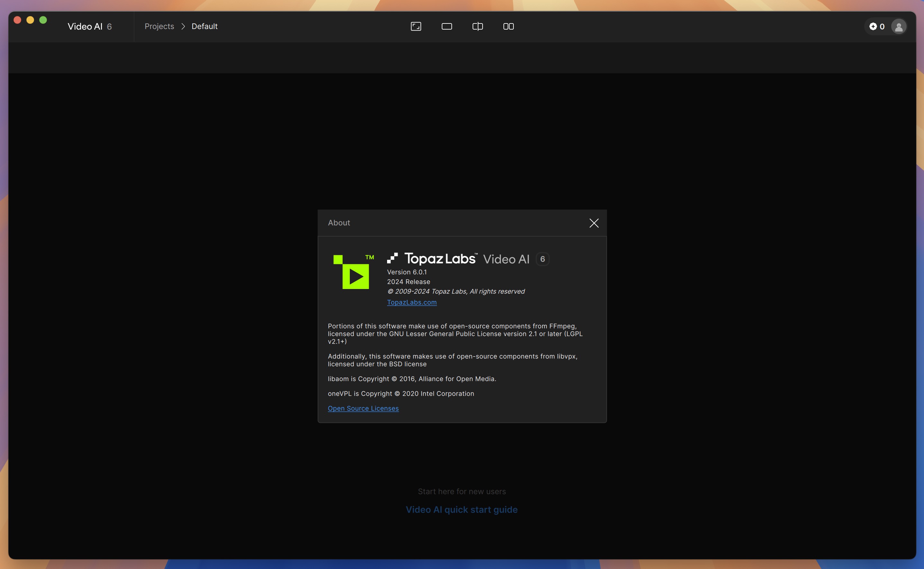Close the About dialog
The width and height of the screenshot is (924, 569).
point(593,223)
